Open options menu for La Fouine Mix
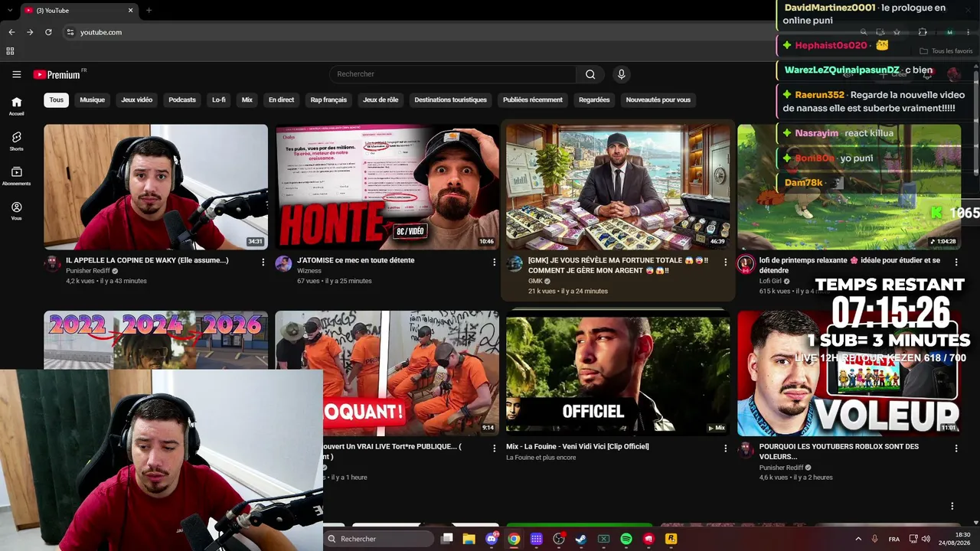The image size is (980, 551). pyautogui.click(x=725, y=448)
